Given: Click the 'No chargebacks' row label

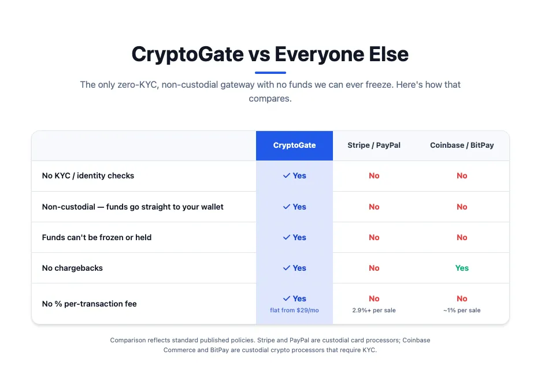Looking at the screenshot, I should coord(72,268).
